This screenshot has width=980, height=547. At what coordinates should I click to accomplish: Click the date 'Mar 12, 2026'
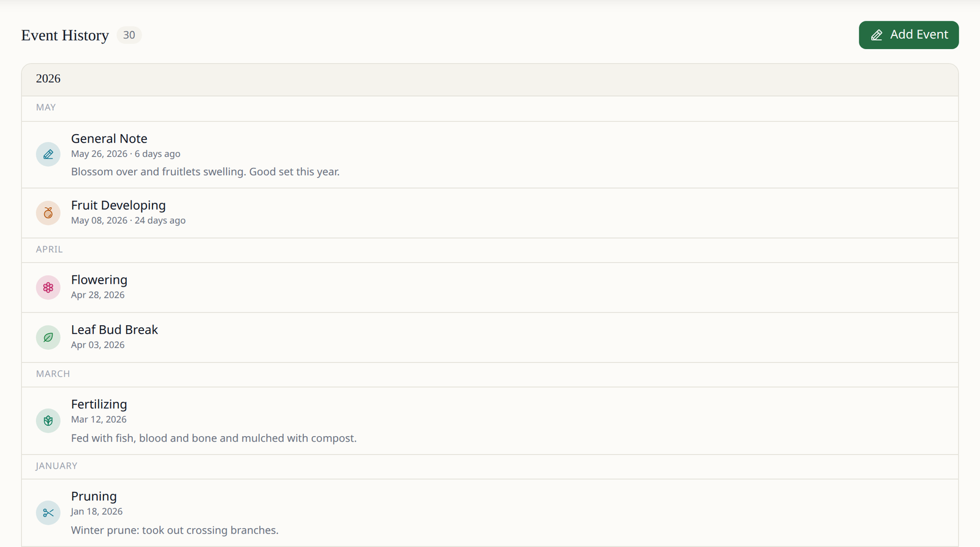99,420
